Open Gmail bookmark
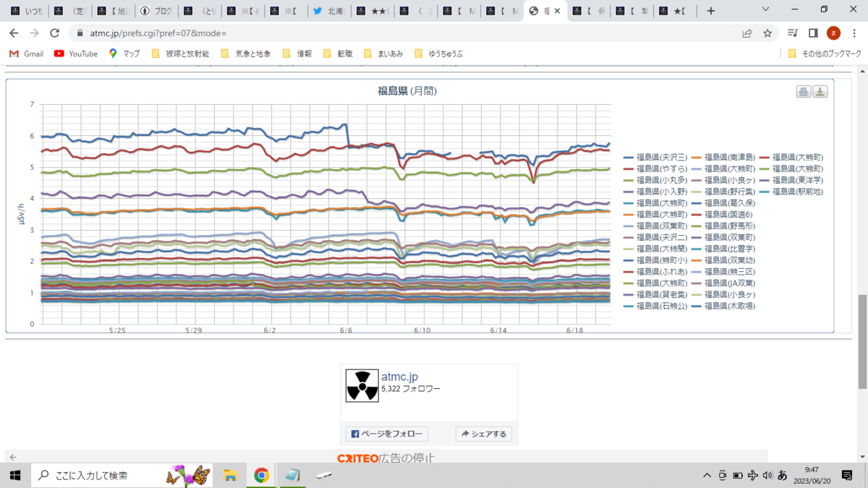This screenshot has height=488, width=868. point(26,53)
